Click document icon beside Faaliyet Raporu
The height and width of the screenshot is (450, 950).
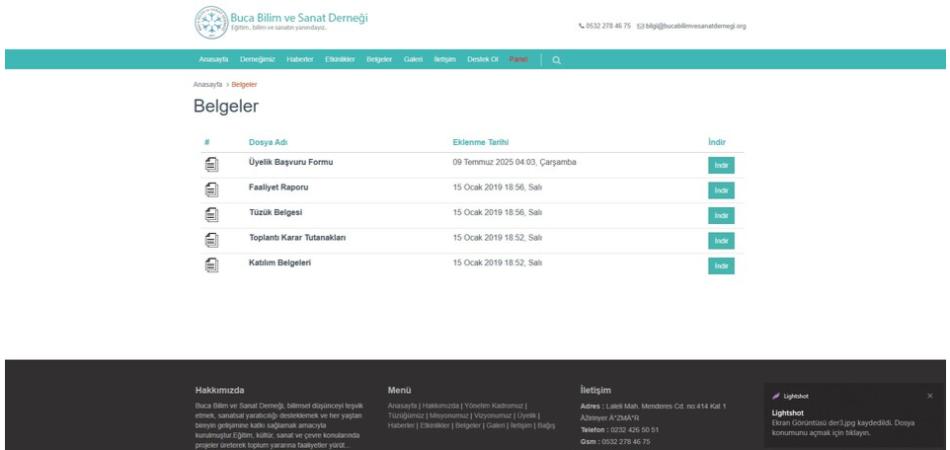(211, 190)
